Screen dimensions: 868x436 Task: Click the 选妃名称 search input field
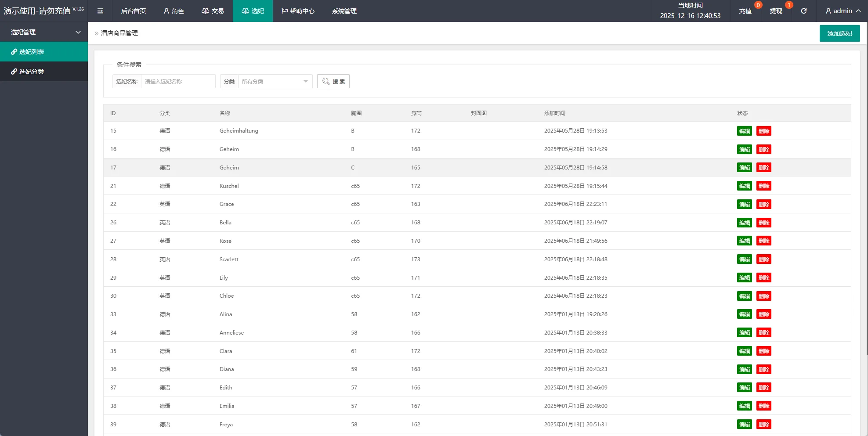[178, 81]
